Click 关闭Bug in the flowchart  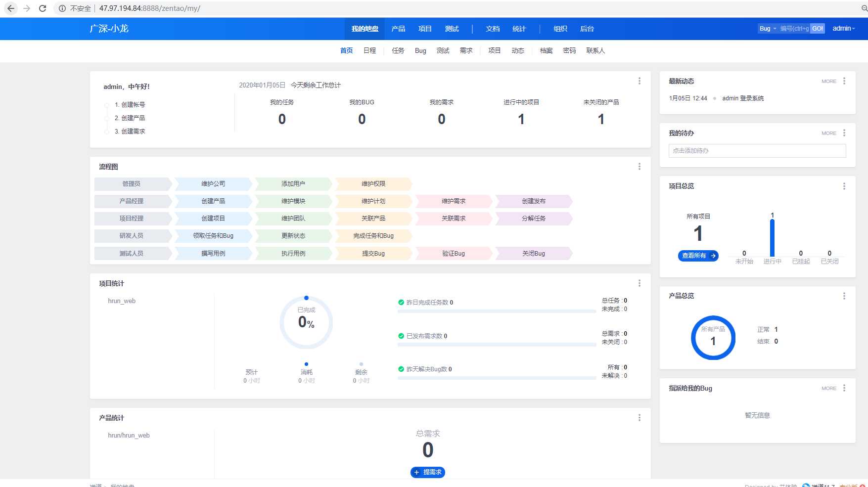tap(534, 253)
